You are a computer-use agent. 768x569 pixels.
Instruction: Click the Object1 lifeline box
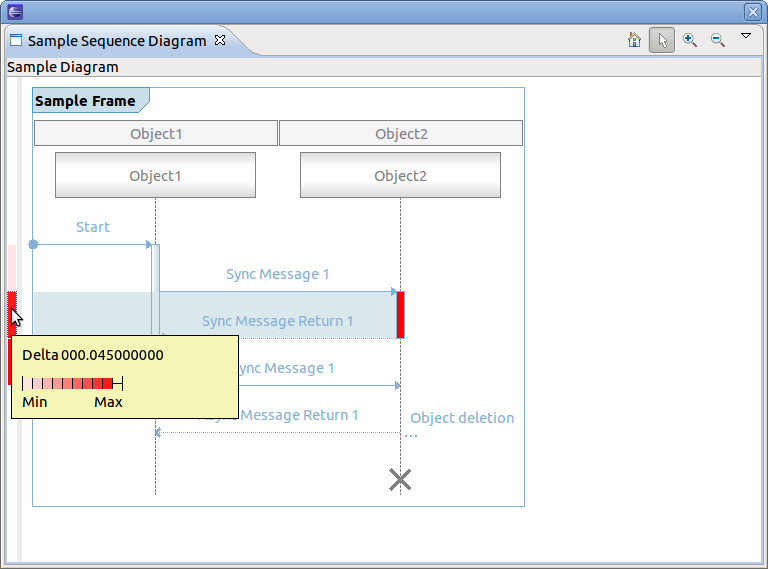pos(155,176)
